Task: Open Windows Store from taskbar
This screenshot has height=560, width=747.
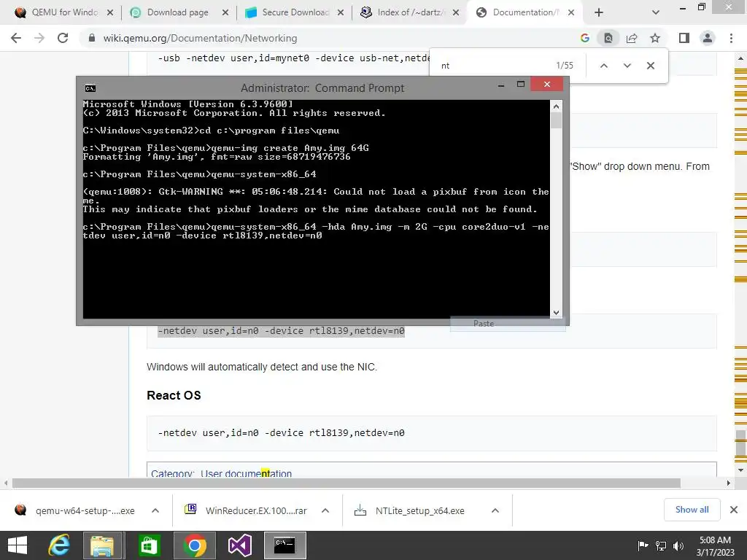Action: click(x=150, y=545)
